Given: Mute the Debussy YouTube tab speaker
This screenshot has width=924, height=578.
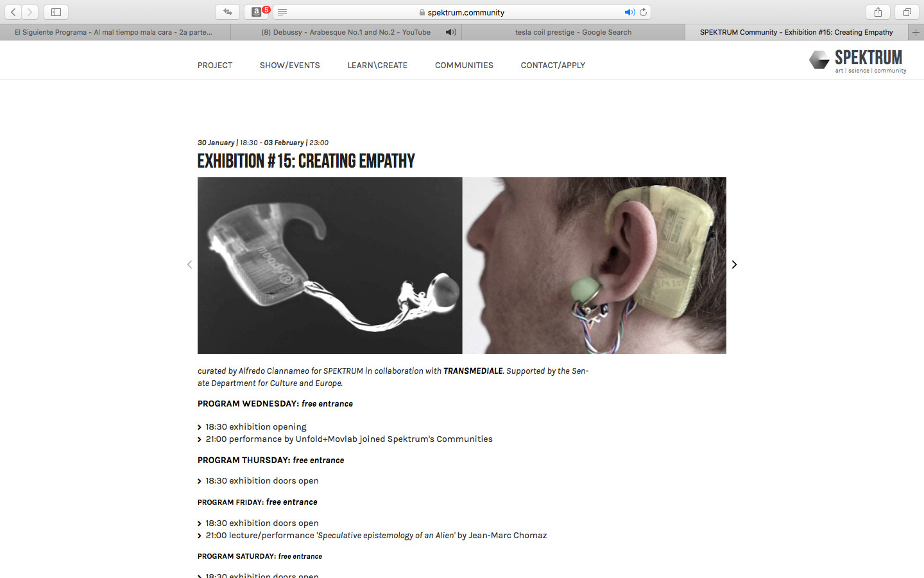Looking at the screenshot, I should (451, 32).
